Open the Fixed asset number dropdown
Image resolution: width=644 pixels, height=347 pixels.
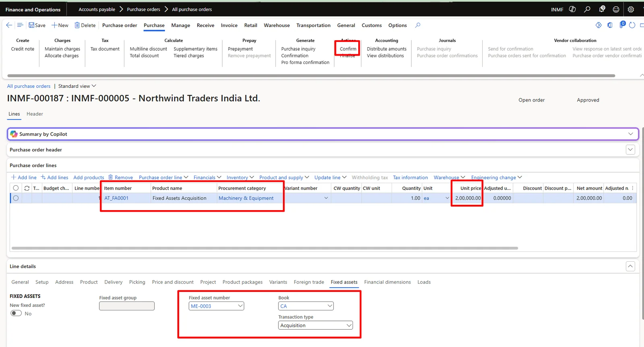tap(240, 306)
